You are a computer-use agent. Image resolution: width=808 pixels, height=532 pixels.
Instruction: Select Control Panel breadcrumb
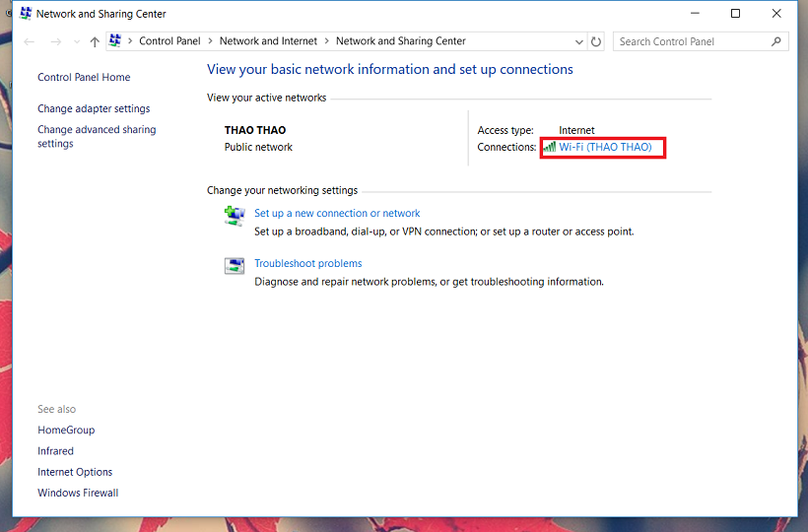click(x=169, y=41)
